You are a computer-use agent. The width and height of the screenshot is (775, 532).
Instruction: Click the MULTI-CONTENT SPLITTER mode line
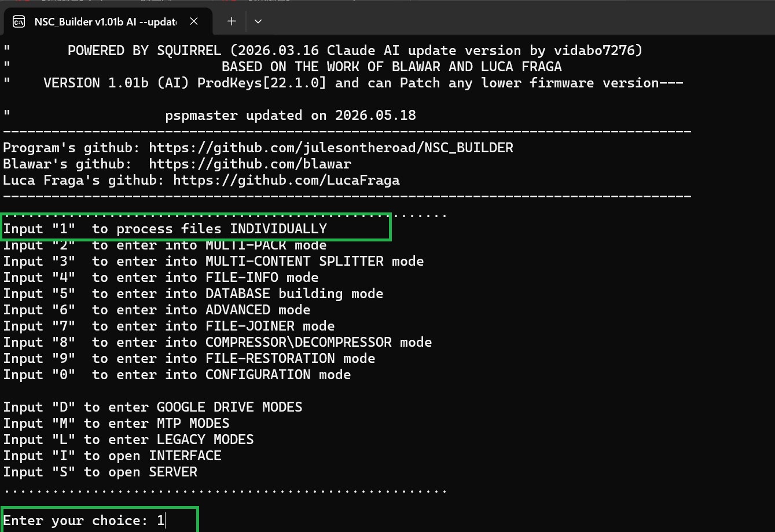214,261
